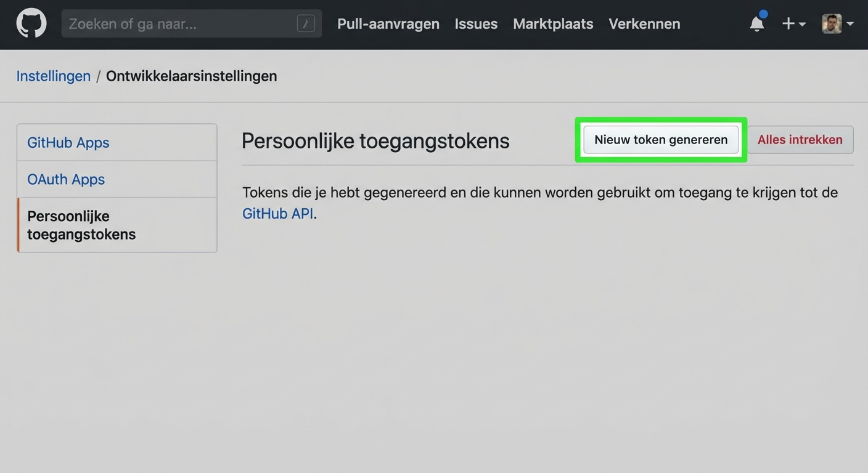
Task: Open the create new menu via plus icon
Action: click(788, 23)
